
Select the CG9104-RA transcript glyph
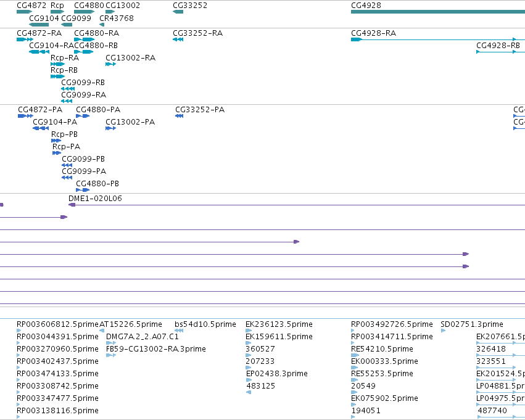(x=39, y=52)
